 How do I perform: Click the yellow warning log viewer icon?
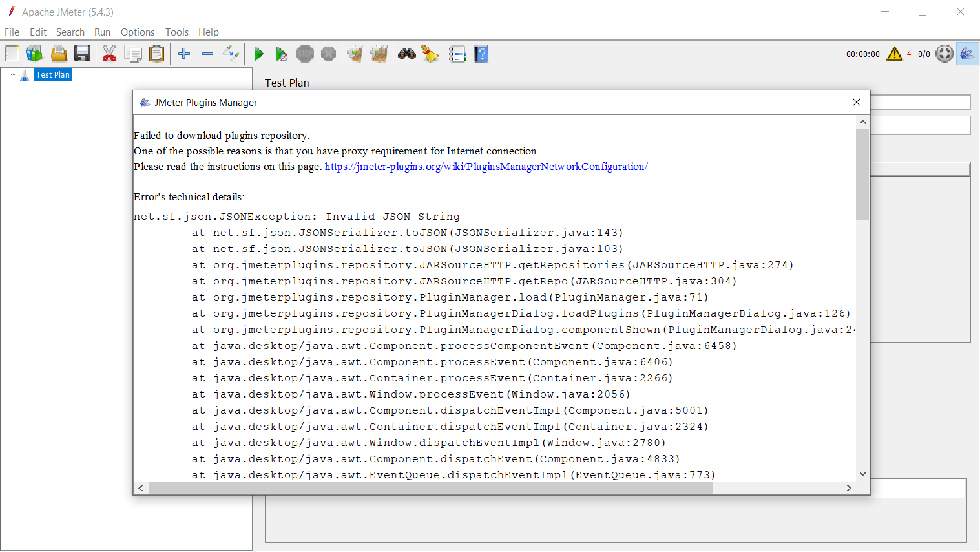pyautogui.click(x=894, y=54)
